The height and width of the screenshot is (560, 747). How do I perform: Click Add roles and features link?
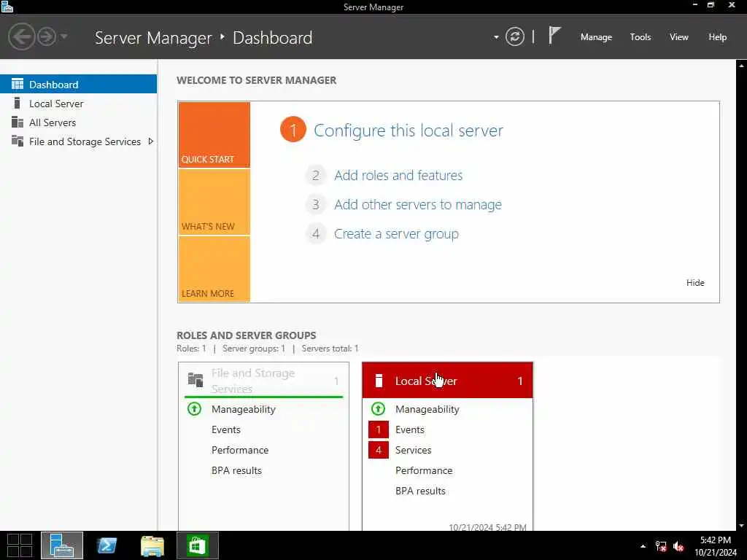click(398, 175)
